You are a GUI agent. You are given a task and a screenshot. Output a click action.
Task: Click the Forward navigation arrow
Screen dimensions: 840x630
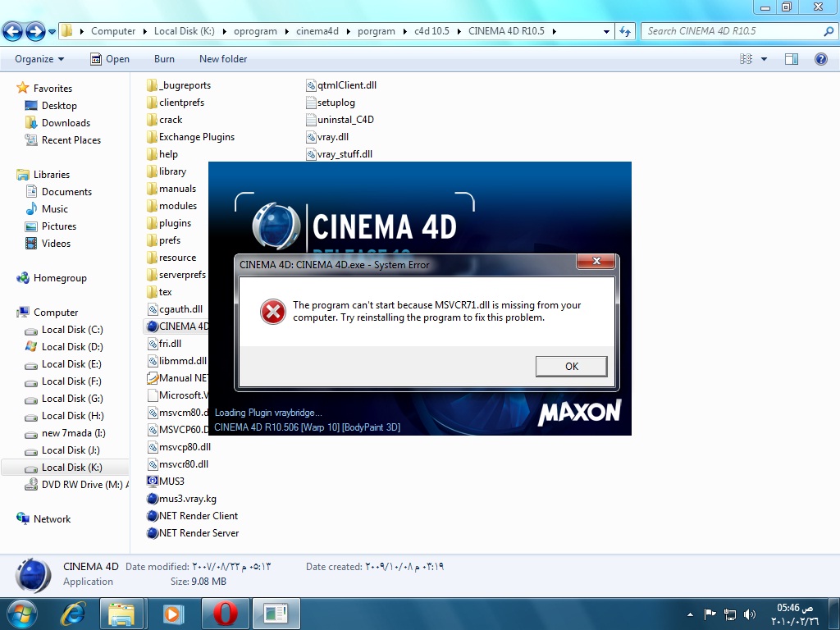(35, 32)
